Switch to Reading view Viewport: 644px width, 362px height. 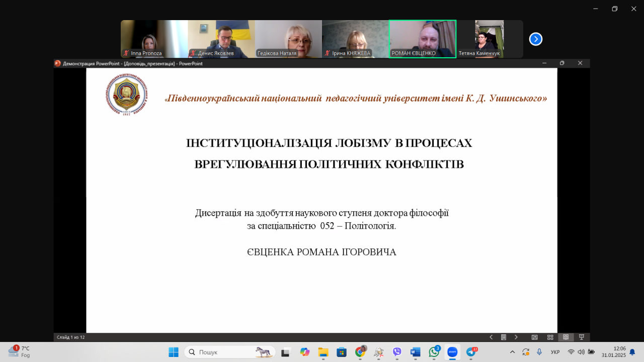click(566, 337)
